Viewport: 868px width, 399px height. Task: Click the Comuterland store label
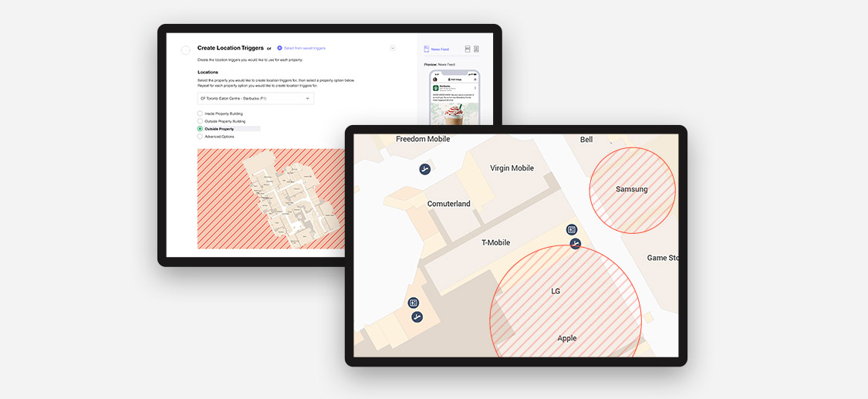(449, 204)
